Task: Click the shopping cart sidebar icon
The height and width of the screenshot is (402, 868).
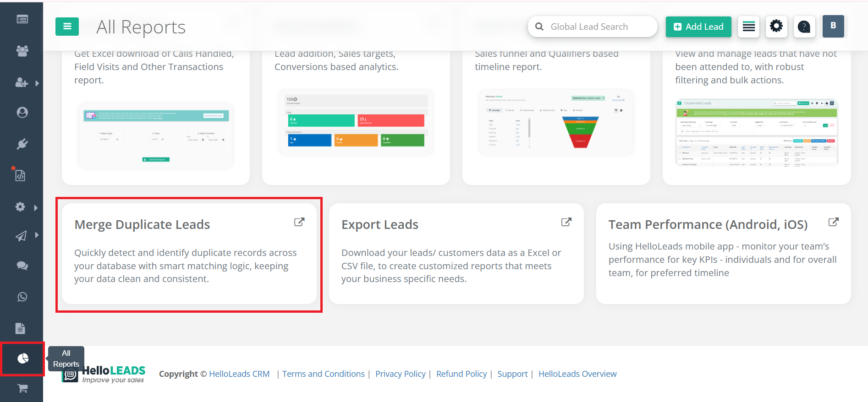Action: click(x=22, y=389)
